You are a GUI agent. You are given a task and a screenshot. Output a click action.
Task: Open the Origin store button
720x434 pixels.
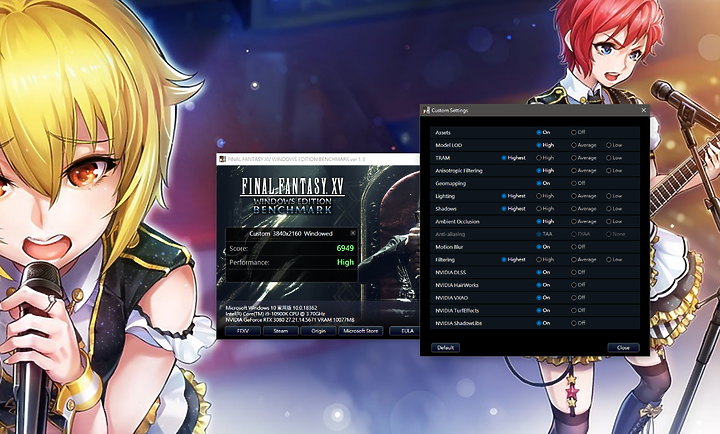(x=318, y=331)
